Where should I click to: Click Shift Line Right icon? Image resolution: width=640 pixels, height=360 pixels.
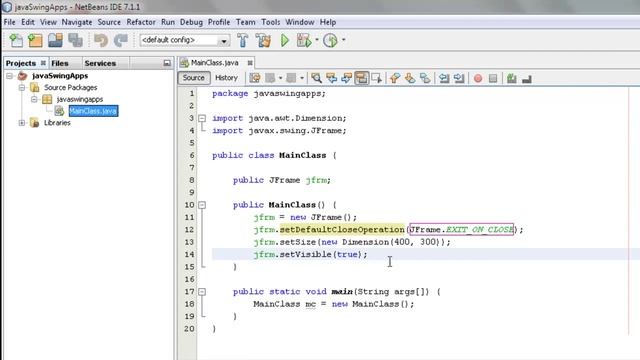tap(459, 78)
